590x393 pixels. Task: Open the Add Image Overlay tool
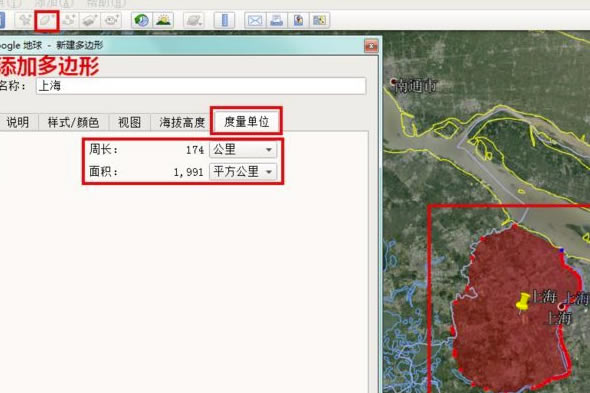pyautogui.click(x=90, y=20)
